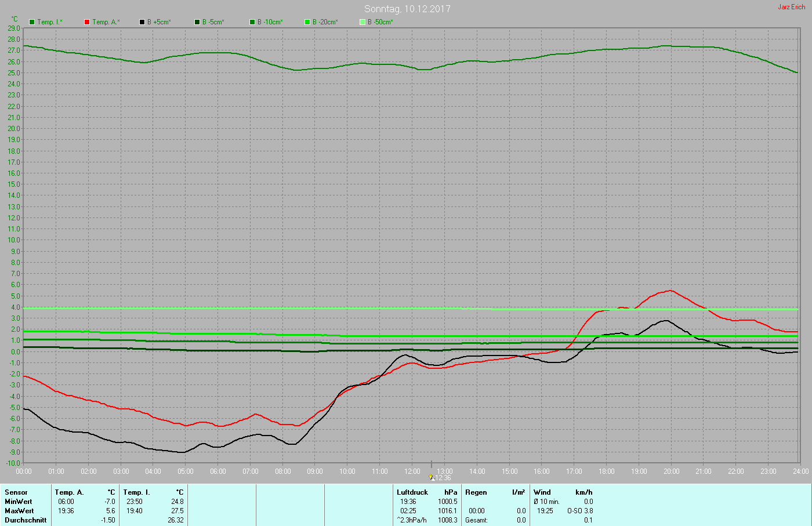812x526 pixels.
Task: Click the '°C' unit label above the y-axis
Action: click(14, 19)
